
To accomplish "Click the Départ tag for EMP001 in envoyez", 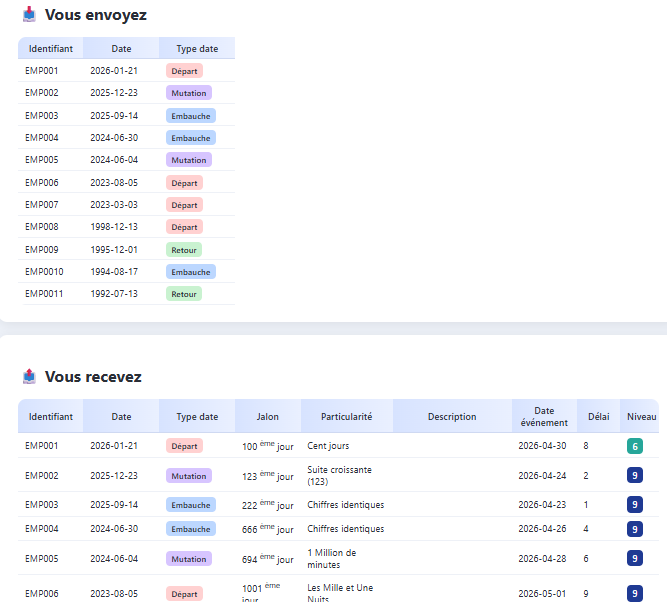I will point(184,71).
